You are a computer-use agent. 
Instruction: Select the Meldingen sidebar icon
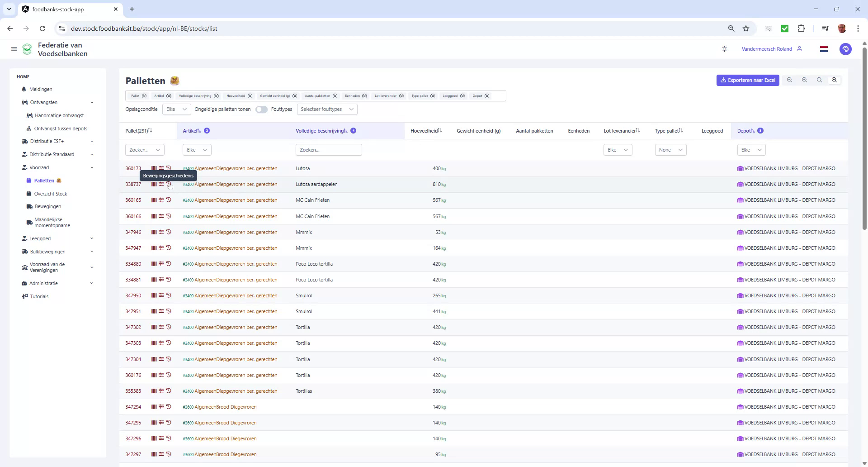(x=24, y=89)
